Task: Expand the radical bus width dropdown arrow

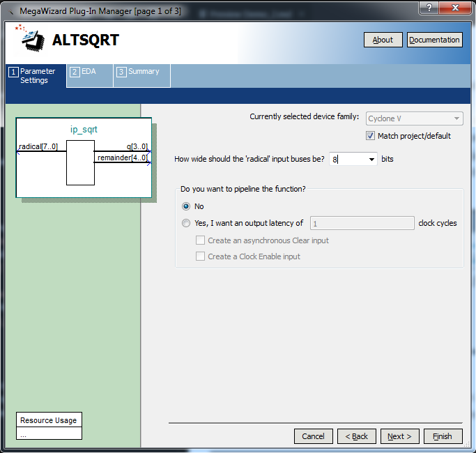Action: (x=371, y=160)
